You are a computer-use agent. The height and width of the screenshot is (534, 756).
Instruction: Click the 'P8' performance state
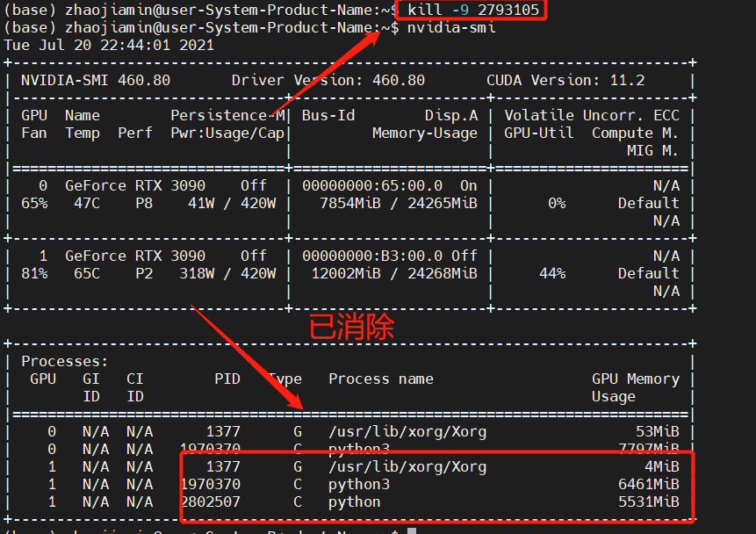[x=144, y=203]
